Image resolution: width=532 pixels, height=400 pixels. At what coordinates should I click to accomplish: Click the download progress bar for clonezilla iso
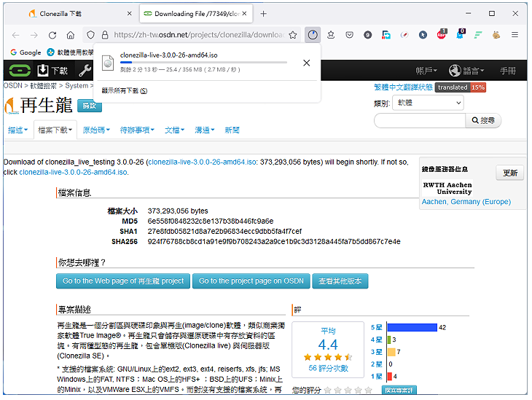203,63
